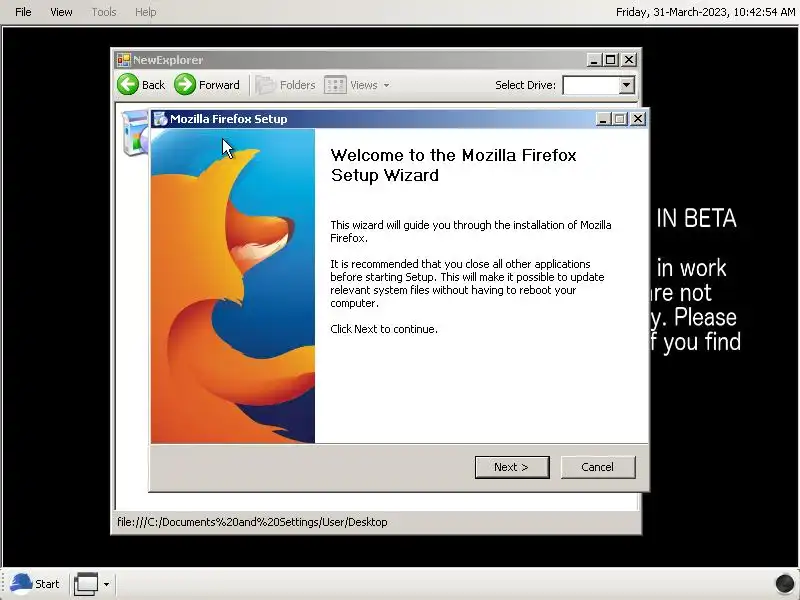Open the File menu
The width and height of the screenshot is (800, 600).
pos(23,12)
